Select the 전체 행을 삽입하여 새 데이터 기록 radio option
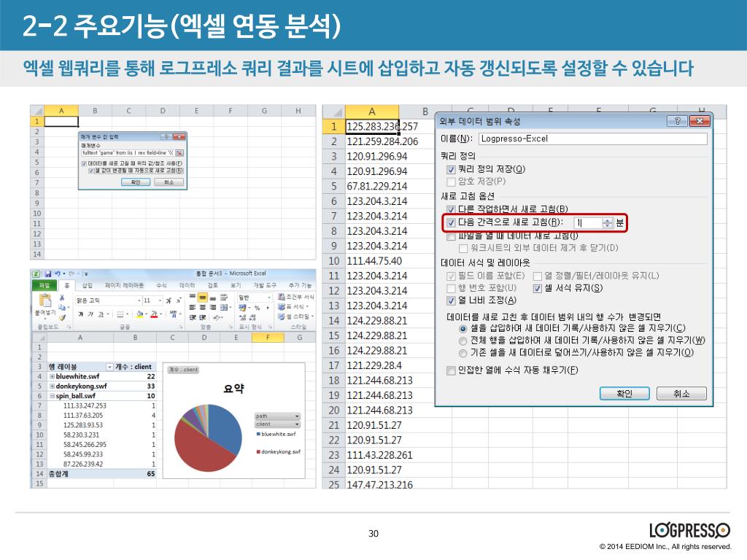This screenshot has width=747, height=560. point(462,341)
